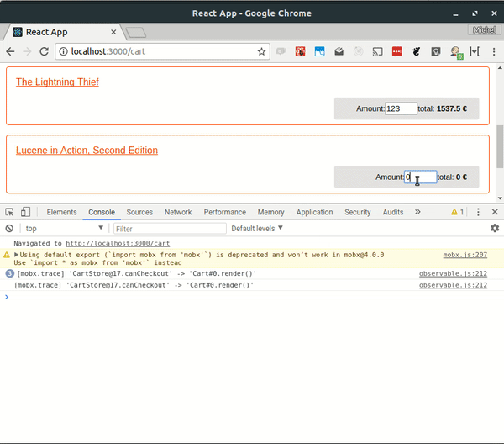Open console settings gear icon
Image resolution: width=504 pixels, height=444 pixels.
[495, 229]
